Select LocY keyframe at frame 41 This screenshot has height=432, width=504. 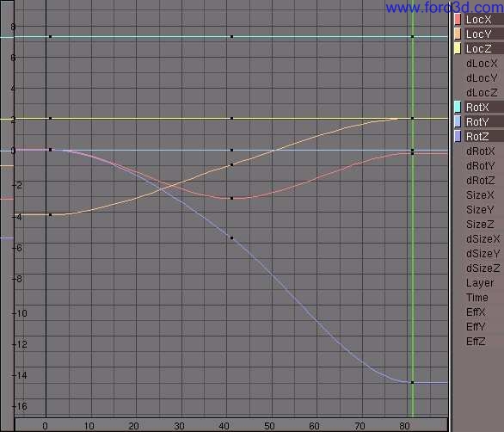[x=231, y=164]
